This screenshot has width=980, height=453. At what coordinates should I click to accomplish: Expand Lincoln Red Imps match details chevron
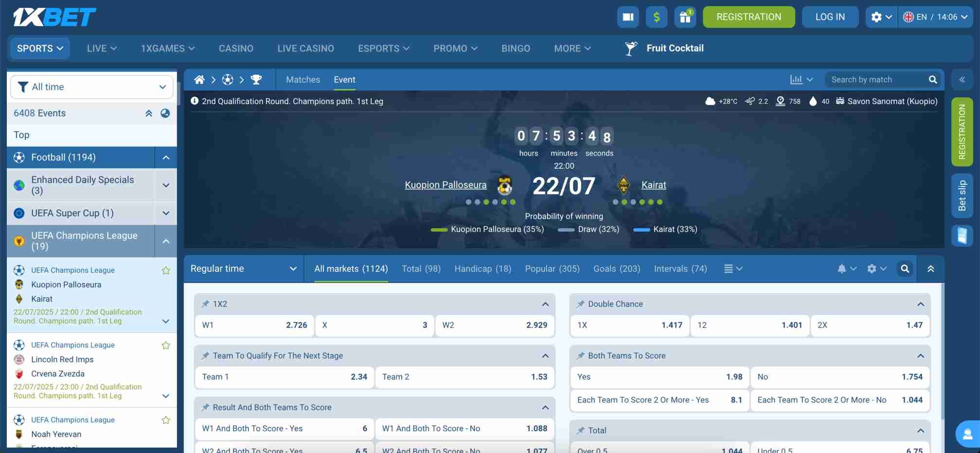166,396
